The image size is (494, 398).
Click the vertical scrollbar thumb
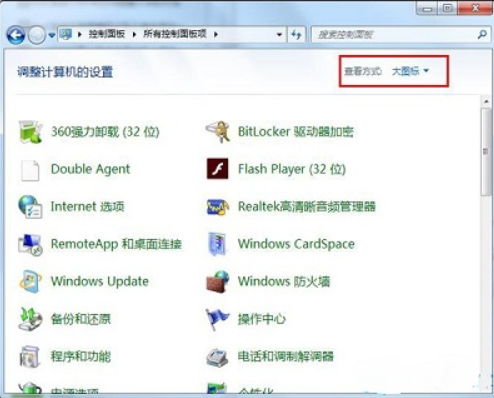[x=486, y=152]
